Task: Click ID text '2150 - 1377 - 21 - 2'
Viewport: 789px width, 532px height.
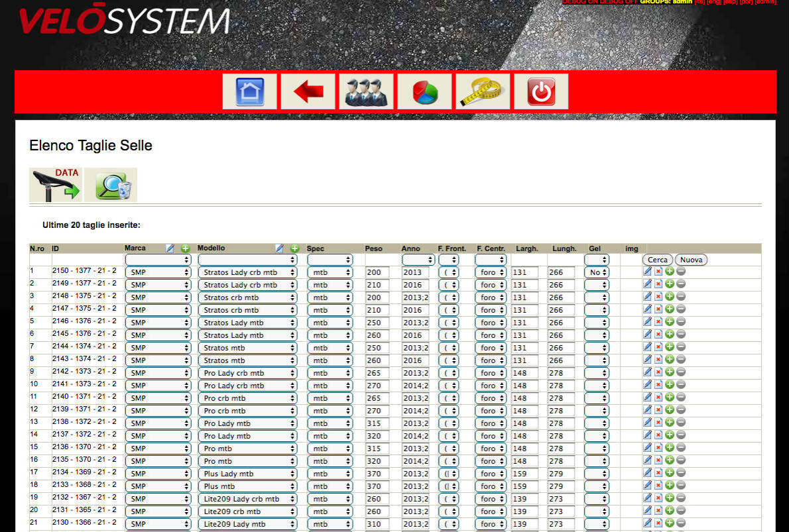Action: [84, 271]
